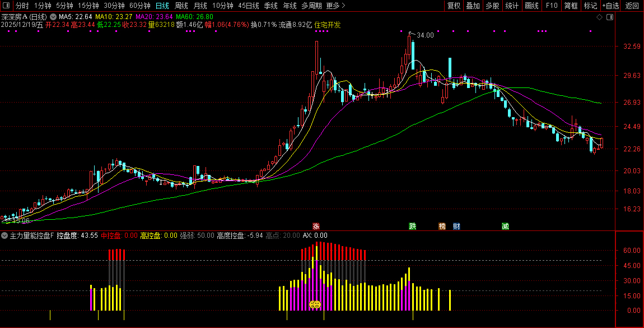644x328 pixels.
Task: Click the 2025/12/19/五 date text
Action: 22,25
